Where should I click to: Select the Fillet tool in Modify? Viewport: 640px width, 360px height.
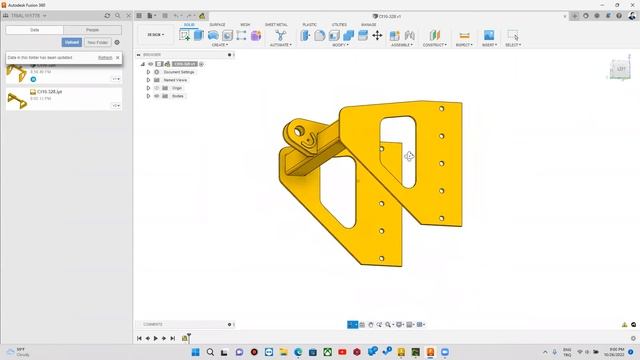click(320, 36)
